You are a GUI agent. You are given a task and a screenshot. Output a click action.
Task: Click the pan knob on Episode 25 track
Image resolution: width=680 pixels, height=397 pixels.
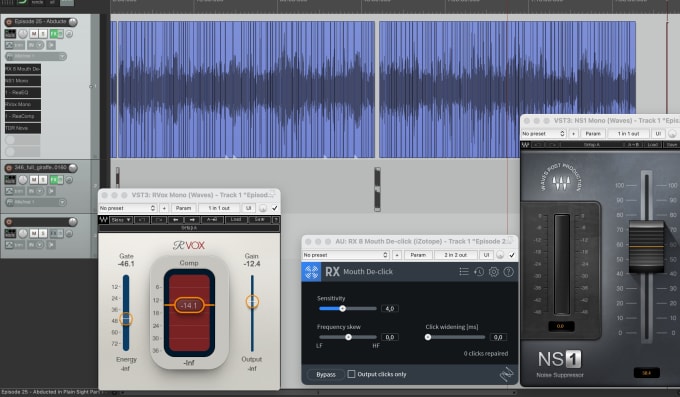click(23, 33)
